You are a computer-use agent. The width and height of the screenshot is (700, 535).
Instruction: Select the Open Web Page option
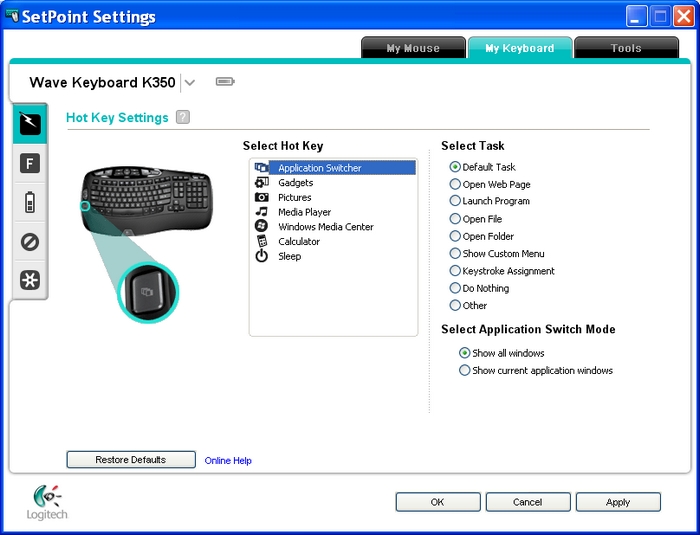490,184
